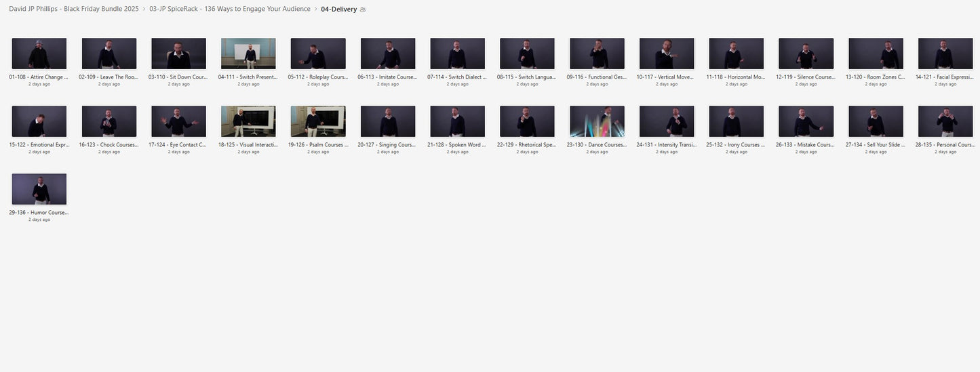Select the 10-117 Vertical Movement video
The height and width of the screenshot is (372, 980).
pyautogui.click(x=667, y=54)
